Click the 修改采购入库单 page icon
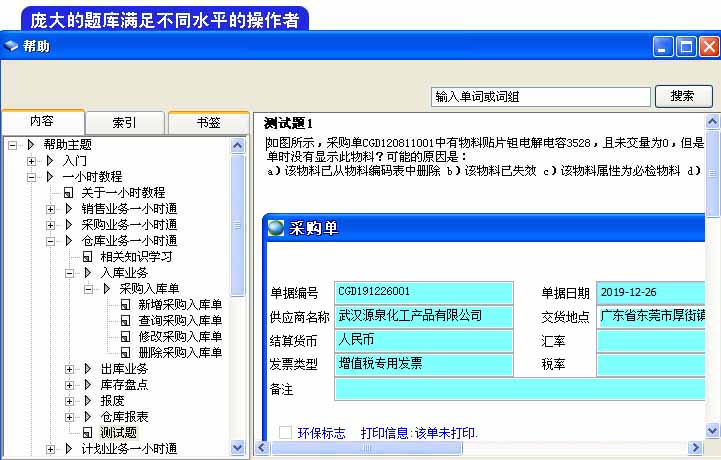Viewport: 721px width, 460px height. [126, 337]
